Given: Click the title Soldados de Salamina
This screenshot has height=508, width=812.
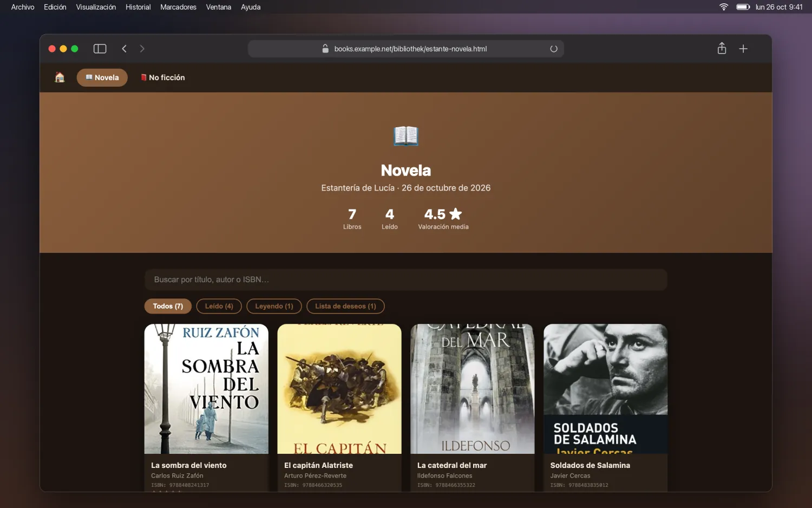Looking at the screenshot, I should coord(590,465).
